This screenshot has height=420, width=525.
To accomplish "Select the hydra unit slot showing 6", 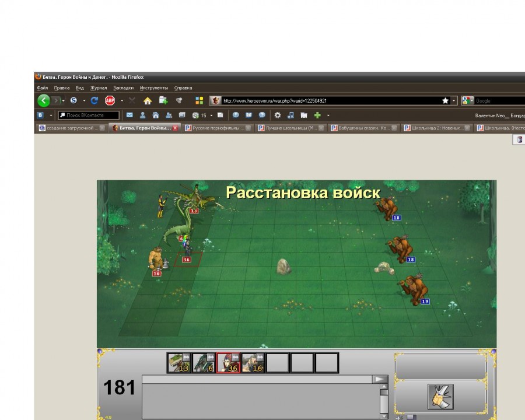I will tap(204, 363).
